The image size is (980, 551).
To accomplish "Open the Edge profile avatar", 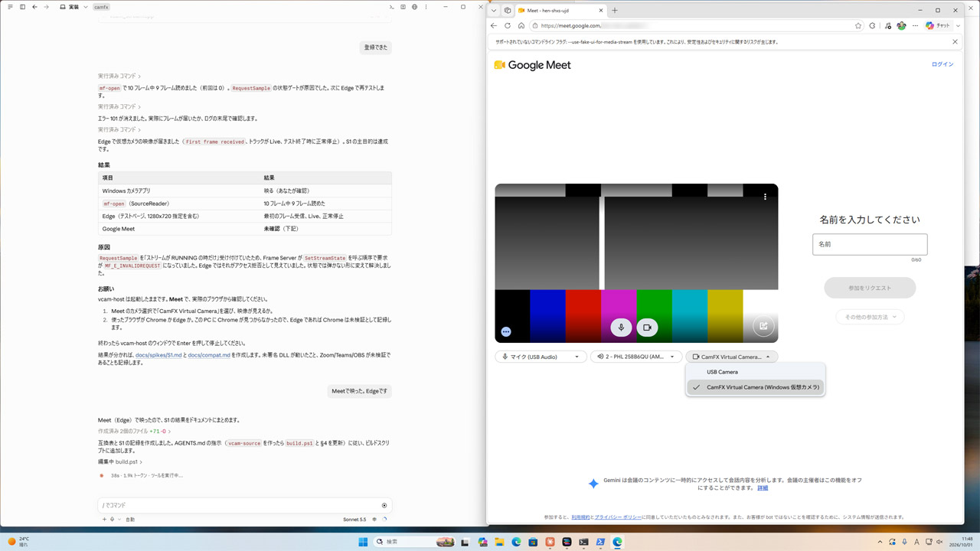I will click(901, 26).
